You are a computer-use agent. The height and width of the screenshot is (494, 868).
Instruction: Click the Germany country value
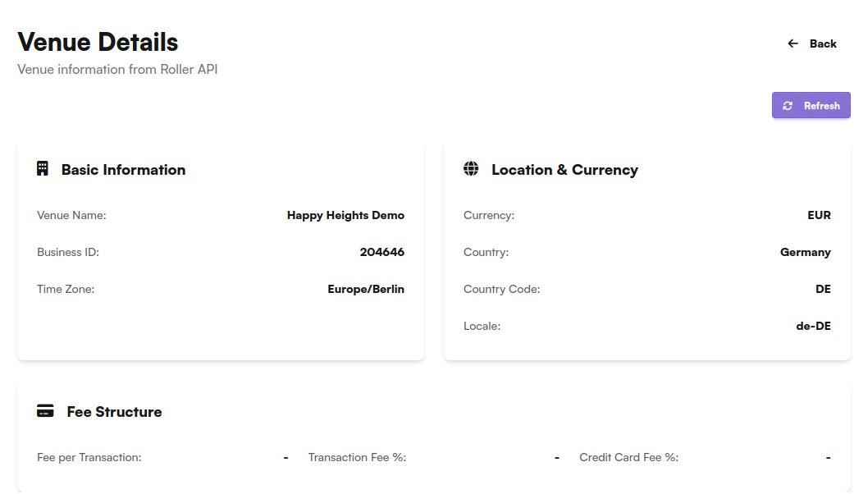coord(805,252)
